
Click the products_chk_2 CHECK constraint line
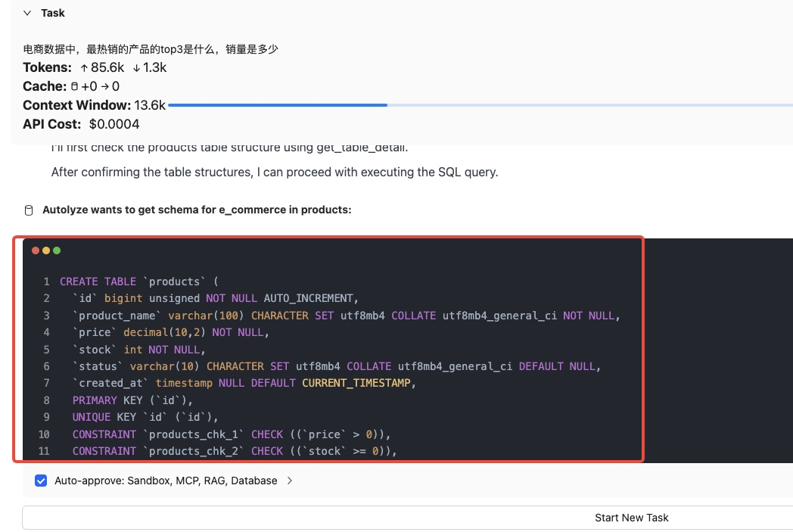pyautogui.click(x=235, y=451)
